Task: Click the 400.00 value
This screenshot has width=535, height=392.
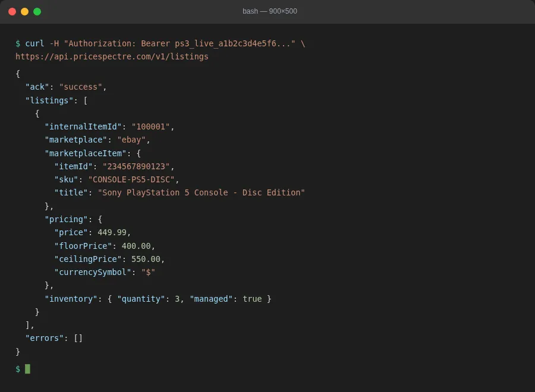Action: [136, 246]
